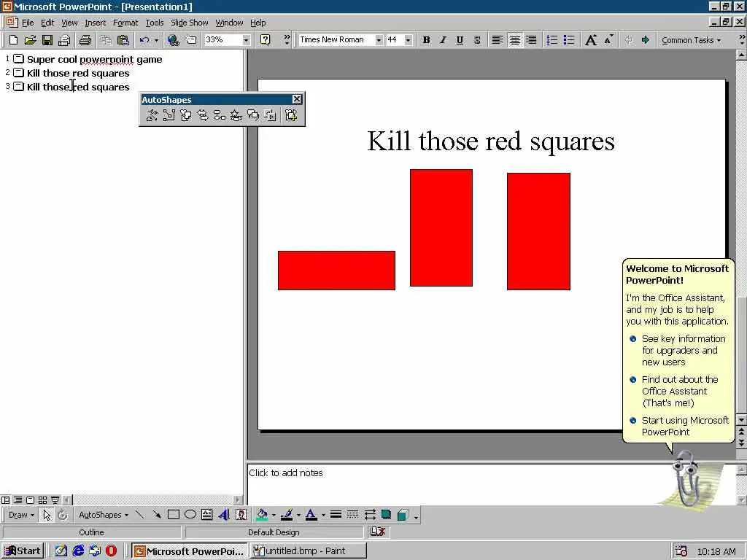Open the File menu

pos(28,23)
